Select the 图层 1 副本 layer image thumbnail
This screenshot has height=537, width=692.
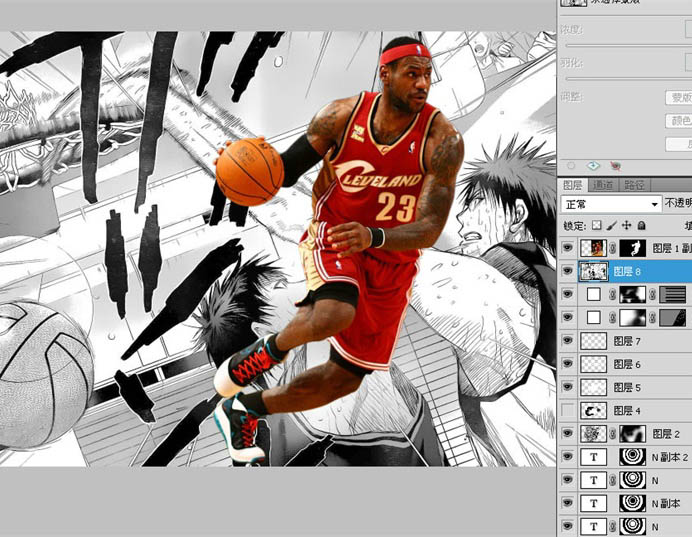click(x=593, y=248)
